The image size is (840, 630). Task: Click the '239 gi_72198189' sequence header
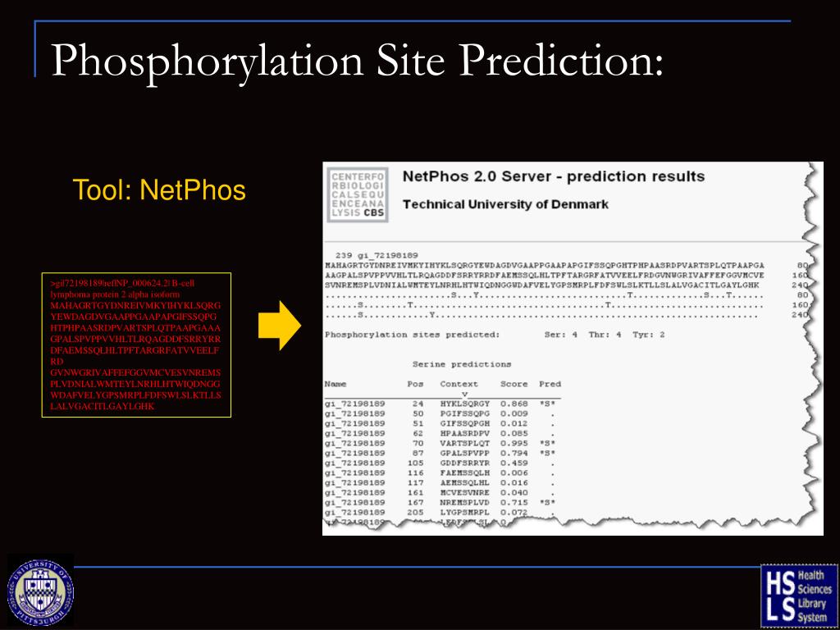(x=377, y=256)
